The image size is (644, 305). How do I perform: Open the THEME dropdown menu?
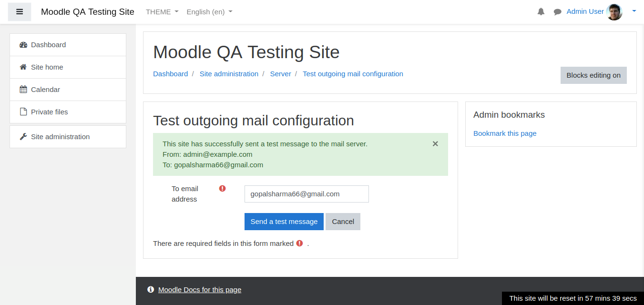pos(162,12)
